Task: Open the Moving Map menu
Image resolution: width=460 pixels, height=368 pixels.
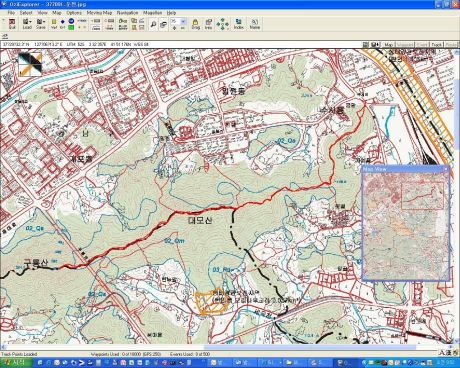Action: (x=99, y=13)
